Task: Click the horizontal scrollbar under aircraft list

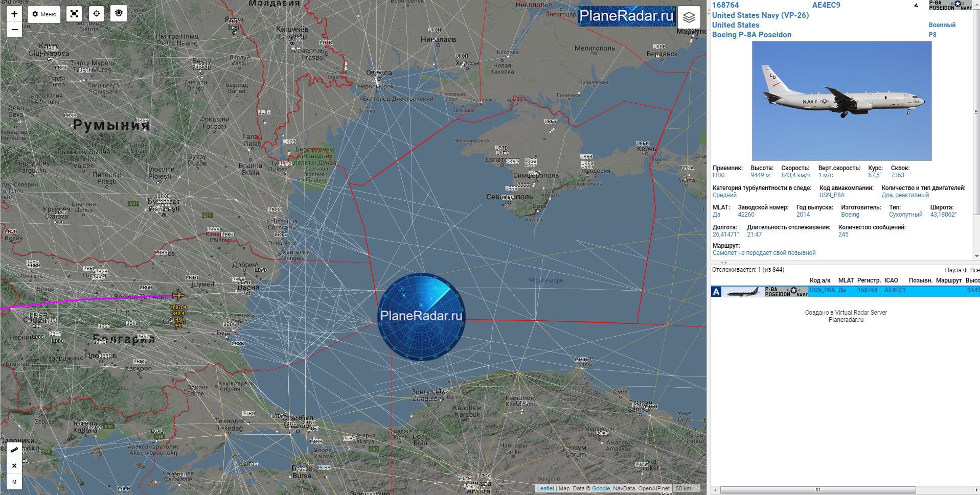Action: (818, 490)
